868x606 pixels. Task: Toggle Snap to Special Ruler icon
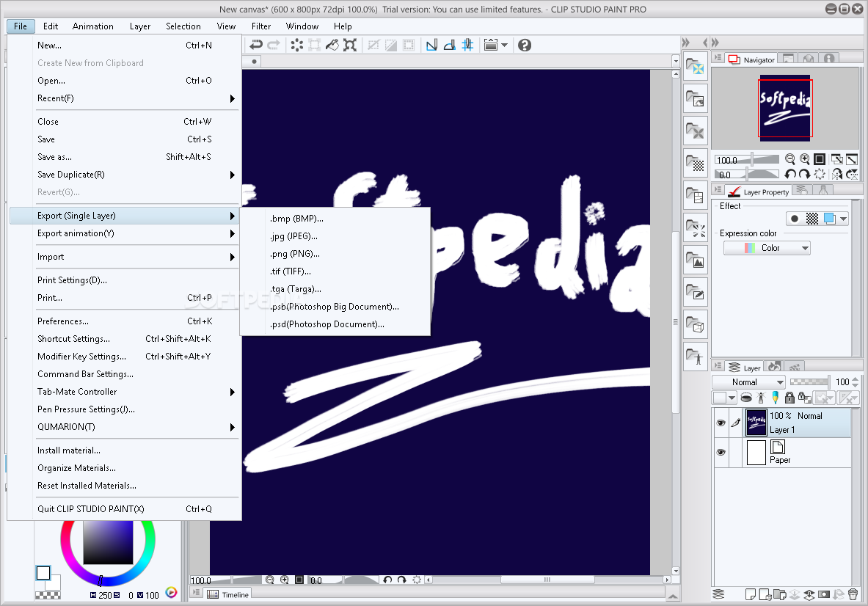click(450, 45)
